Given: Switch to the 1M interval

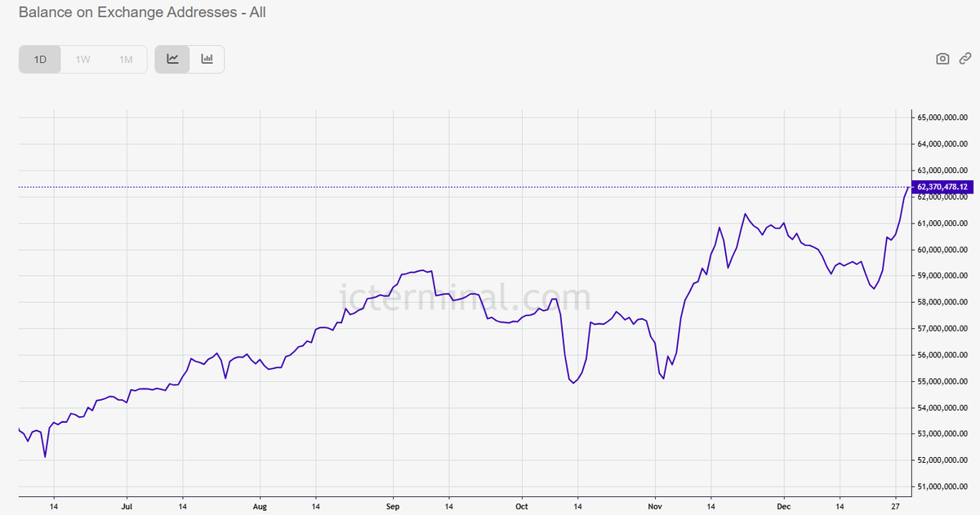Looking at the screenshot, I should (x=125, y=60).
